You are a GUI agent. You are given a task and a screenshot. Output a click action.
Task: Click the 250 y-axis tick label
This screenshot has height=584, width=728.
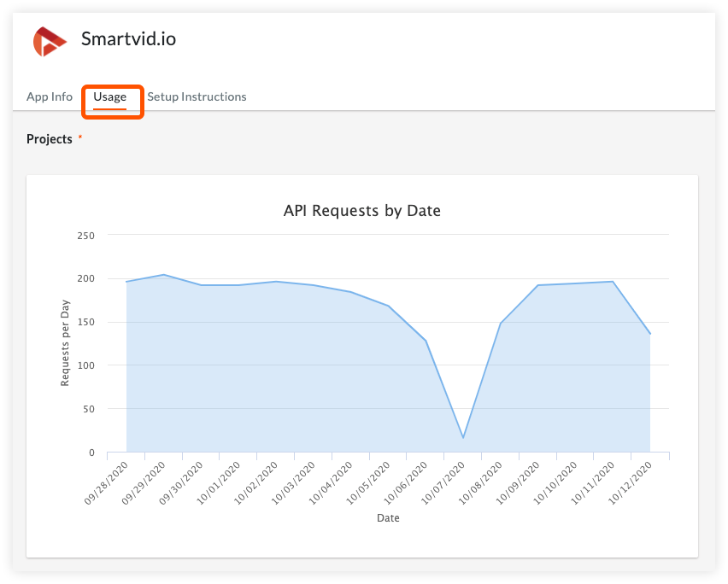click(x=85, y=236)
